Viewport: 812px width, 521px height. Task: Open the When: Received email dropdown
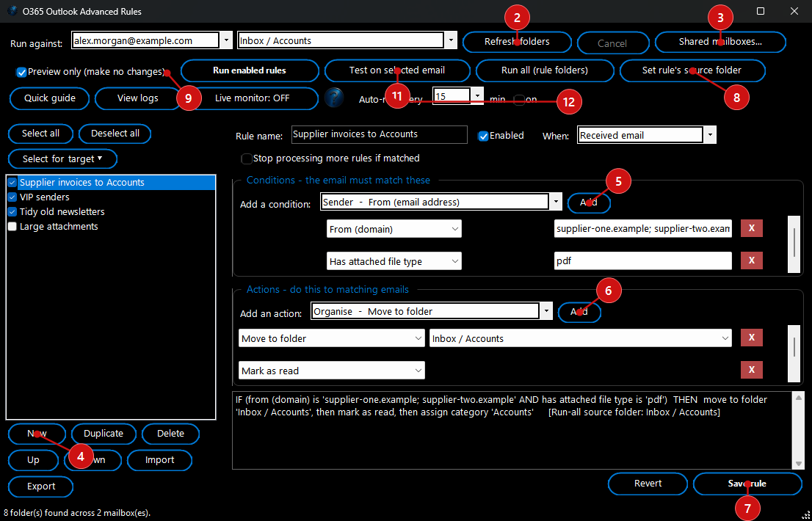[x=710, y=135]
